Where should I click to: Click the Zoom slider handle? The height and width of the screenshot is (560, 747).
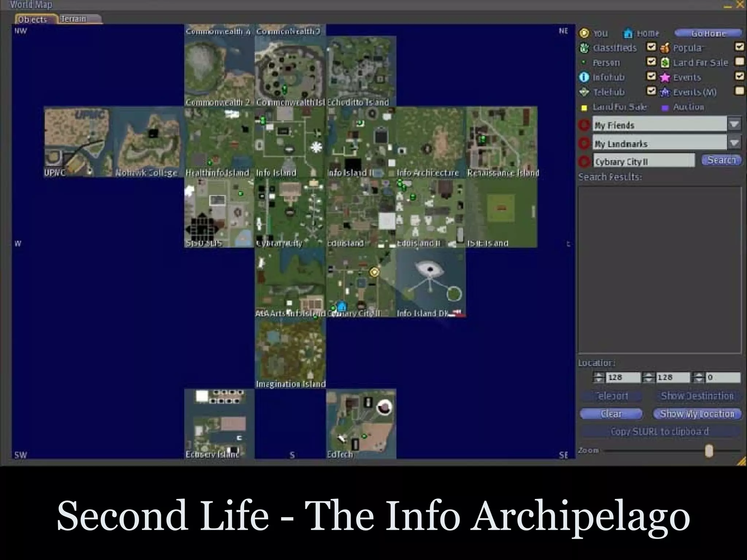click(x=709, y=451)
